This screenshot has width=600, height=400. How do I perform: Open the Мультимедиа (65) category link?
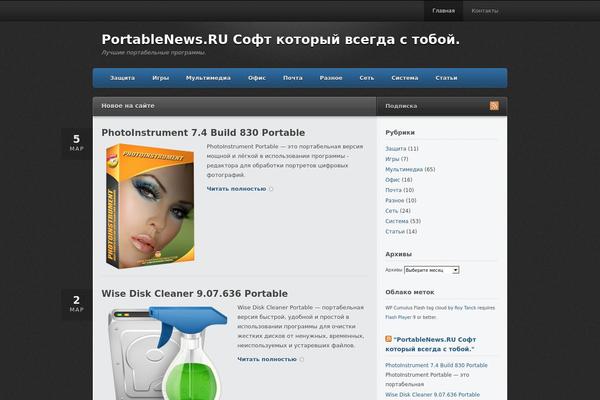[404, 169]
